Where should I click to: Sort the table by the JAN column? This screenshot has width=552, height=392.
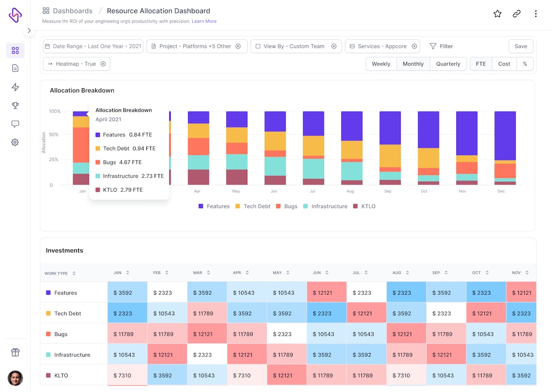[122, 272]
